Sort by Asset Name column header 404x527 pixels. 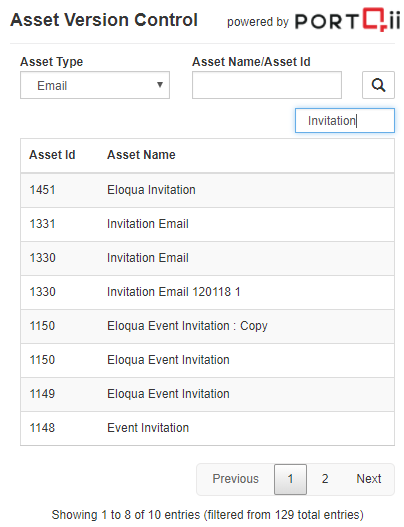tap(141, 155)
